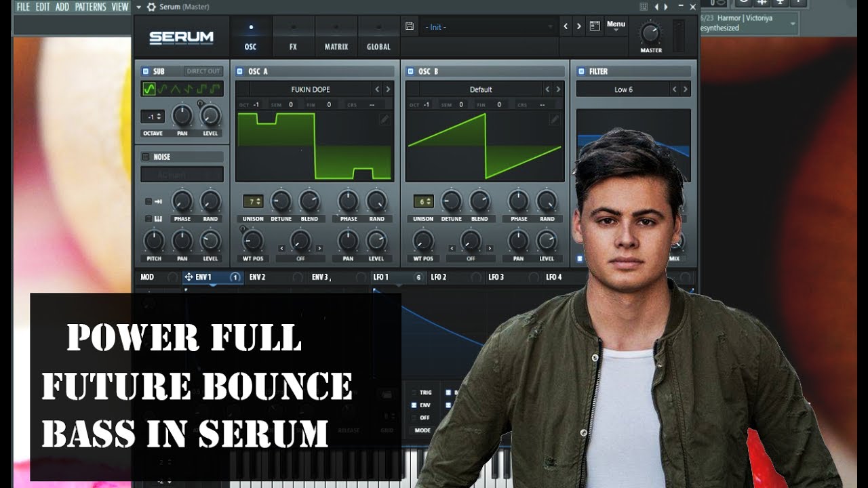This screenshot has width=868, height=488.
Task: Go to previous preset arrow
Action: [566, 26]
